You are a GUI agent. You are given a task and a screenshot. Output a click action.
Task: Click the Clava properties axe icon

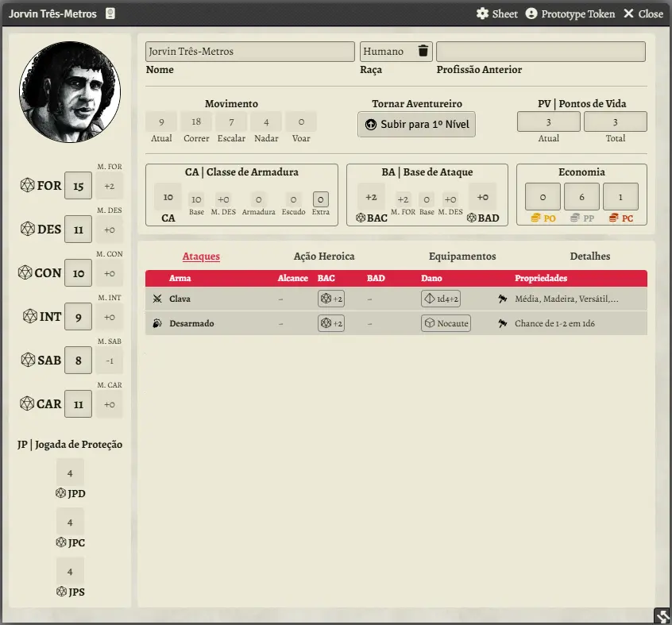[503, 299]
